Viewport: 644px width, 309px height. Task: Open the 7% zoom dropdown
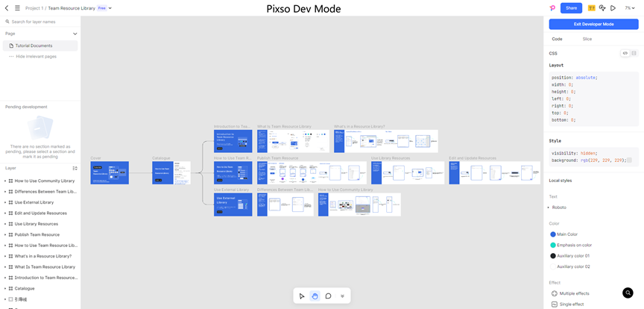pyautogui.click(x=629, y=8)
